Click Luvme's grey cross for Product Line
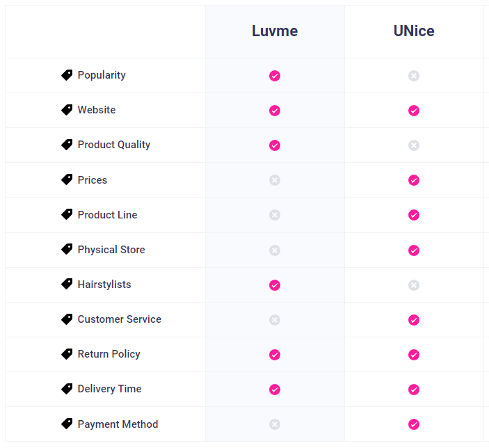Viewport: 489px width, 448px height. click(x=275, y=215)
